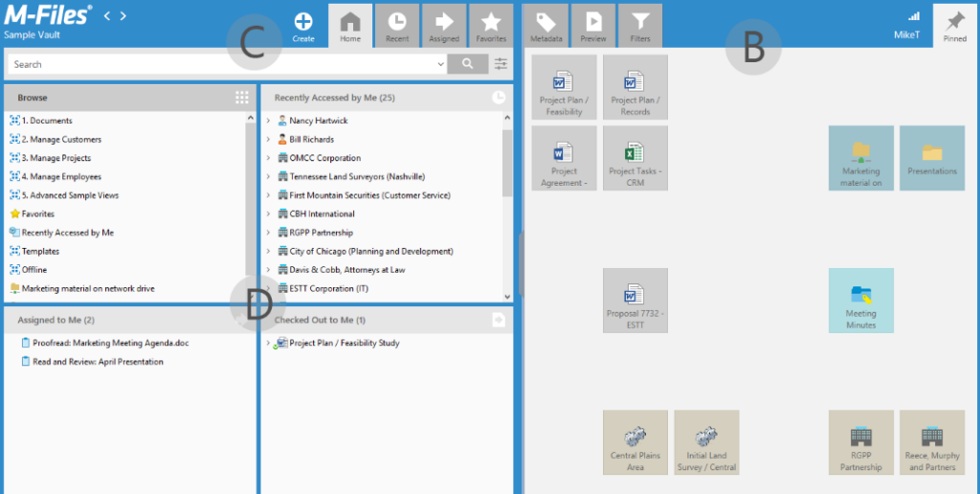Open the MikeT user menu
This screenshot has height=494, width=980.
tap(907, 35)
